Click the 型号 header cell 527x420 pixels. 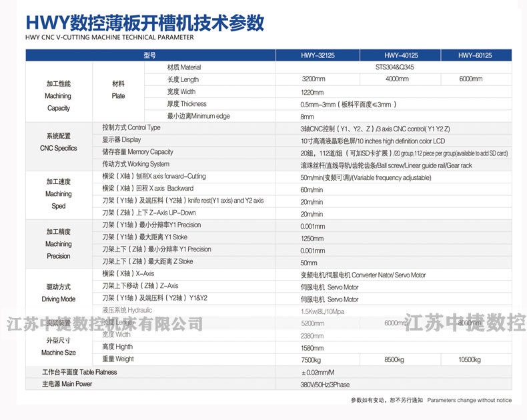[150, 55]
